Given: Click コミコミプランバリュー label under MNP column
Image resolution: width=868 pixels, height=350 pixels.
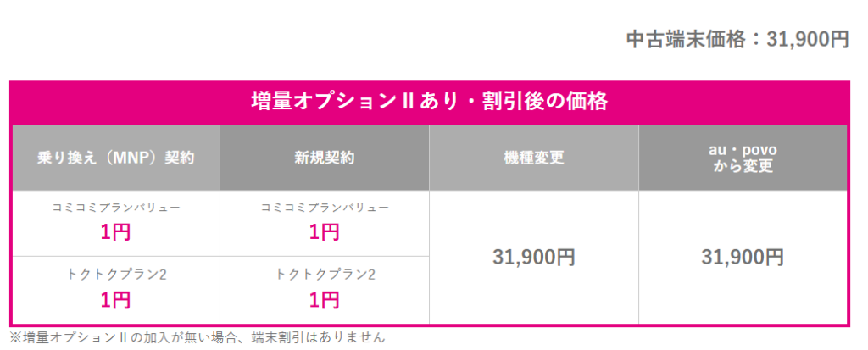Looking at the screenshot, I should (x=116, y=208).
